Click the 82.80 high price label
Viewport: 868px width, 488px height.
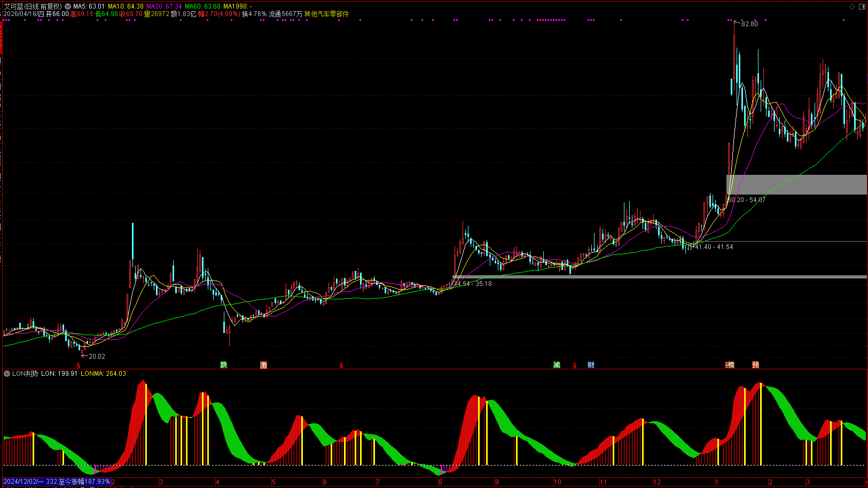[749, 24]
